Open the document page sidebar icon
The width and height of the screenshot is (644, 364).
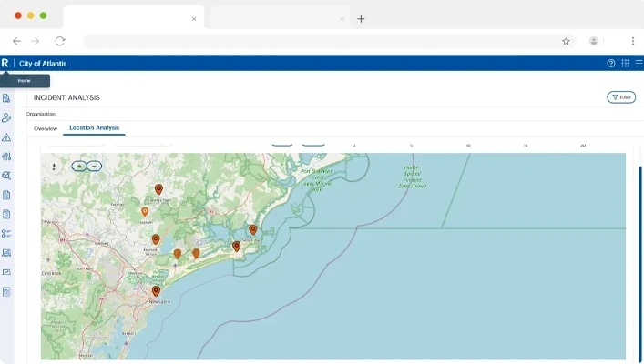click(x=6, y=195)
